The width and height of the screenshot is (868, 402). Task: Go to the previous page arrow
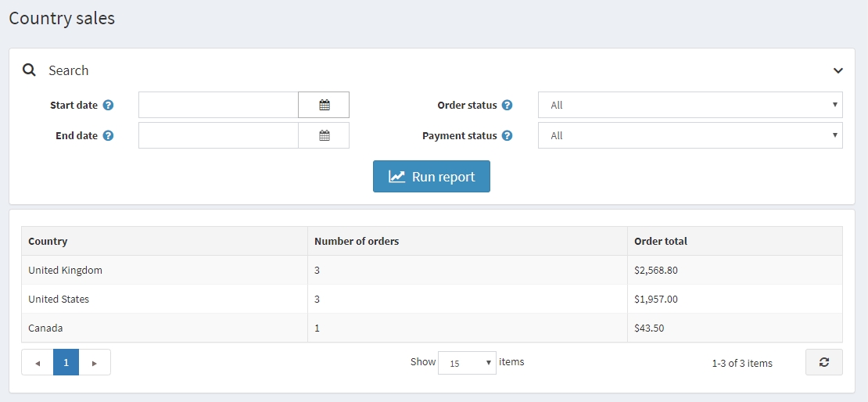[38, 363]
